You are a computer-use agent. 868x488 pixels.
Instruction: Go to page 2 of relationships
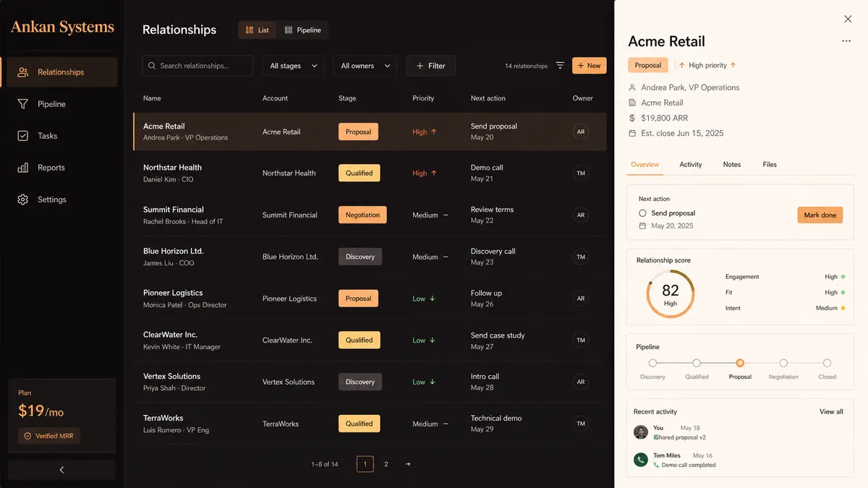point(386,464)
